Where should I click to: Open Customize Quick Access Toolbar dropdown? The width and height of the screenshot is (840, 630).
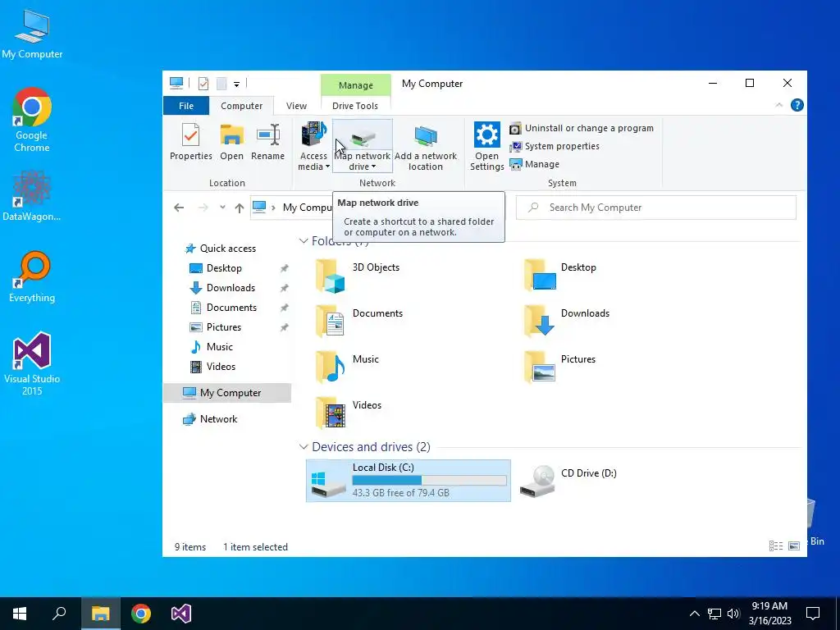tap(236, 84)
